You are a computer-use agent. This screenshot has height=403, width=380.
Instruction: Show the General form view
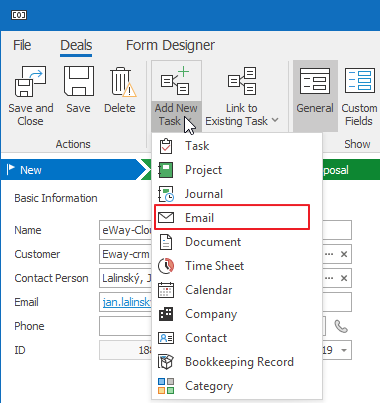click(x=315, y=96)
